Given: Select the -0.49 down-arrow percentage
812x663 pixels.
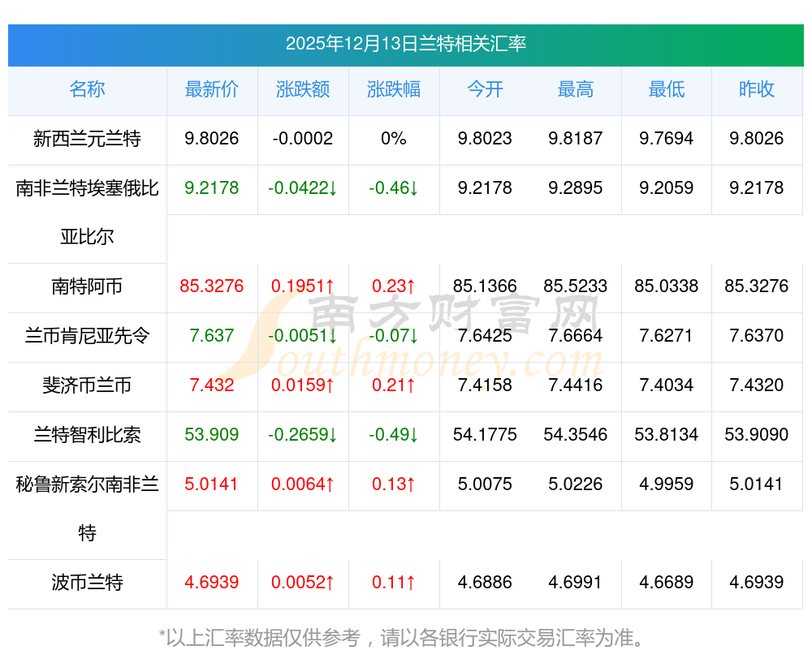Looking at the screenshot, I should pos(394,435).
